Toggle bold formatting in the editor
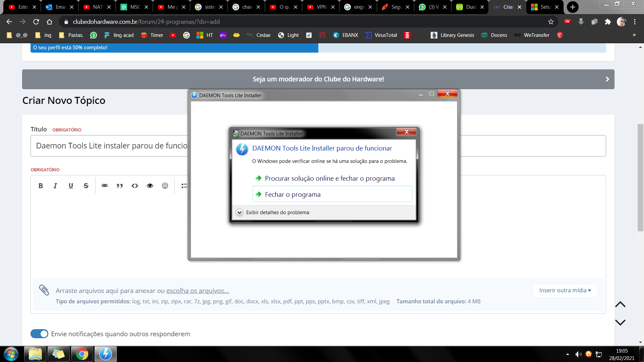The height and width of the screenshot is (362, 644). (41, 186)
